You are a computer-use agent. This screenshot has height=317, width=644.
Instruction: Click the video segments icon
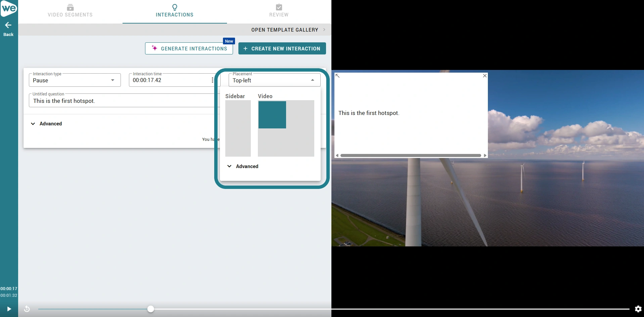(70, 7)
